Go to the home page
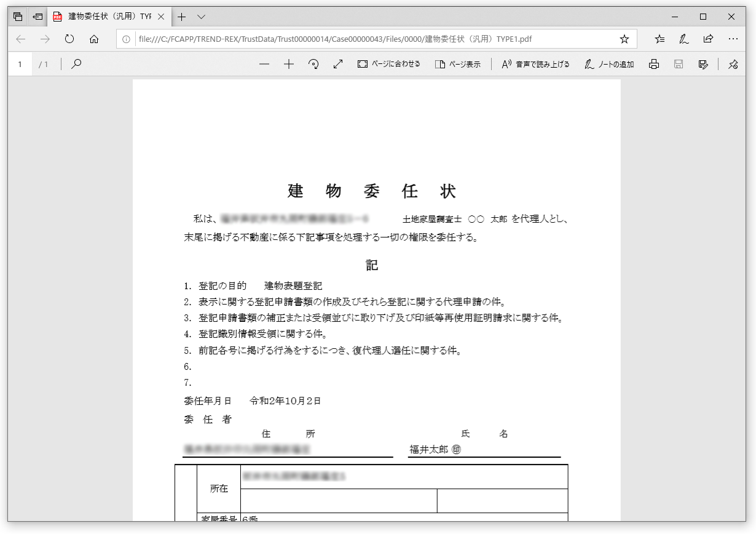The height and width of the screenshot is (534, 756). point(94,39)
